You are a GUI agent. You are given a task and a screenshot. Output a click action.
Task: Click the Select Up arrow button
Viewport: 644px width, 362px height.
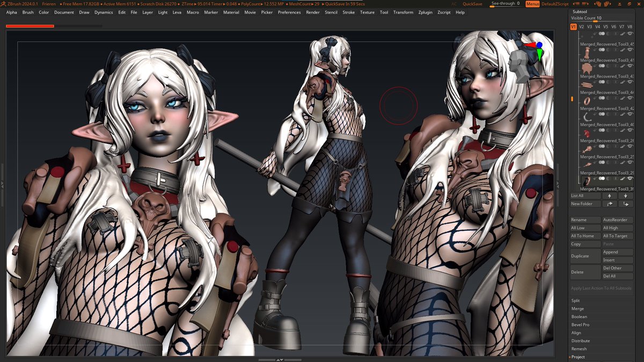coord(609,196)
